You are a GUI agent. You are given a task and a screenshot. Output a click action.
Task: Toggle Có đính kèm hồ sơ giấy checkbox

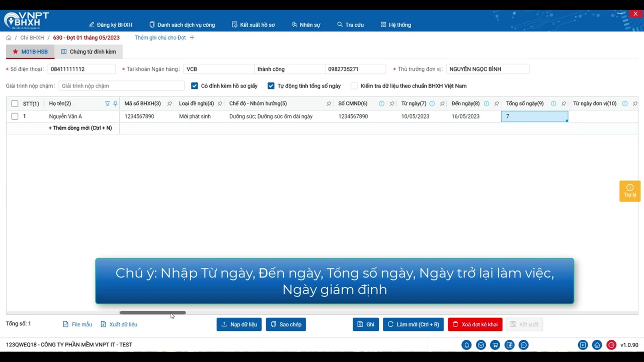[x=194, y=86]
